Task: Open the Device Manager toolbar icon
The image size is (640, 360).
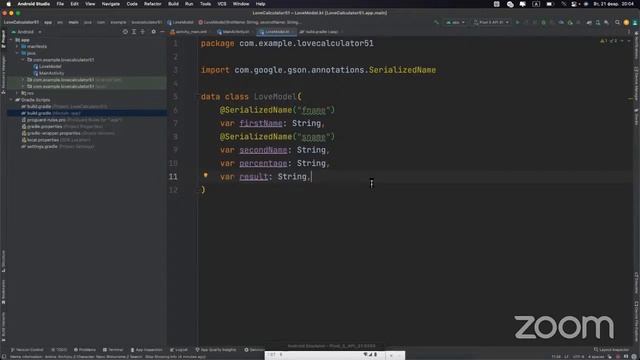Action: 598,22
